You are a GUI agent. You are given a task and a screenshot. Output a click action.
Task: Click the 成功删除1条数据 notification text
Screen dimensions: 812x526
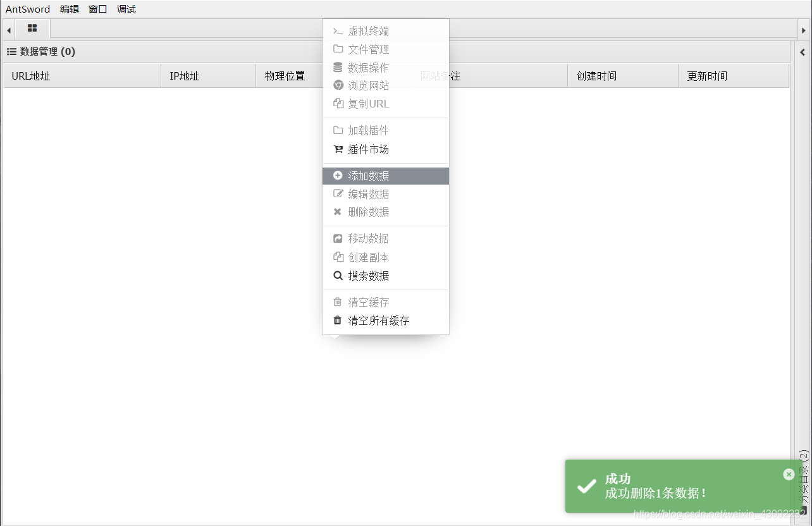tap(656, 494)
